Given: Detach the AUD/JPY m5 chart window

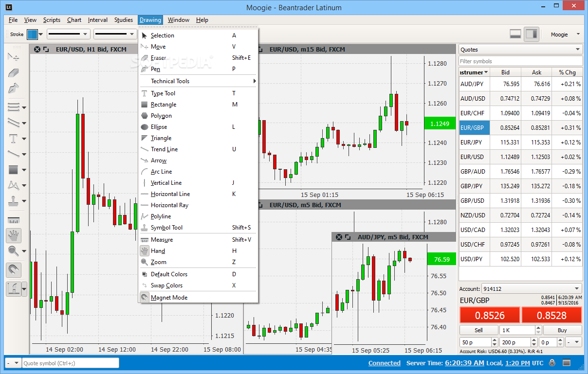Looking at the screenshot, I should 348,237.
